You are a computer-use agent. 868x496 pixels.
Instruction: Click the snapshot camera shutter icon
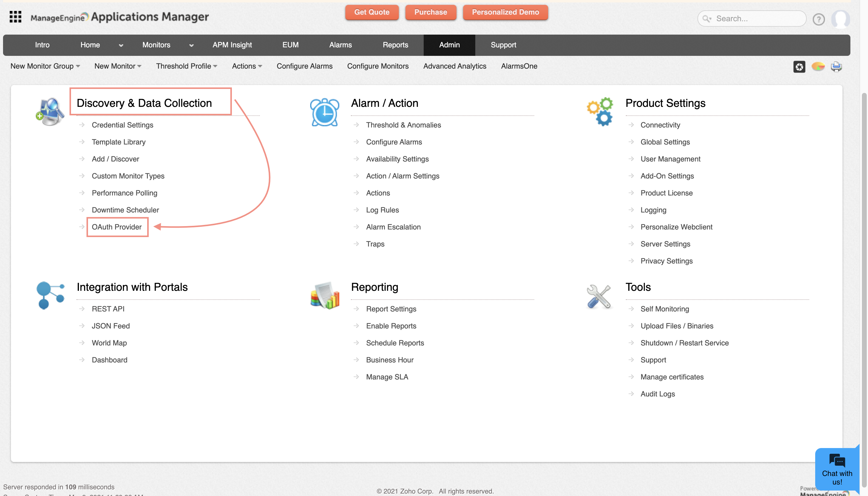pos(799,66)
